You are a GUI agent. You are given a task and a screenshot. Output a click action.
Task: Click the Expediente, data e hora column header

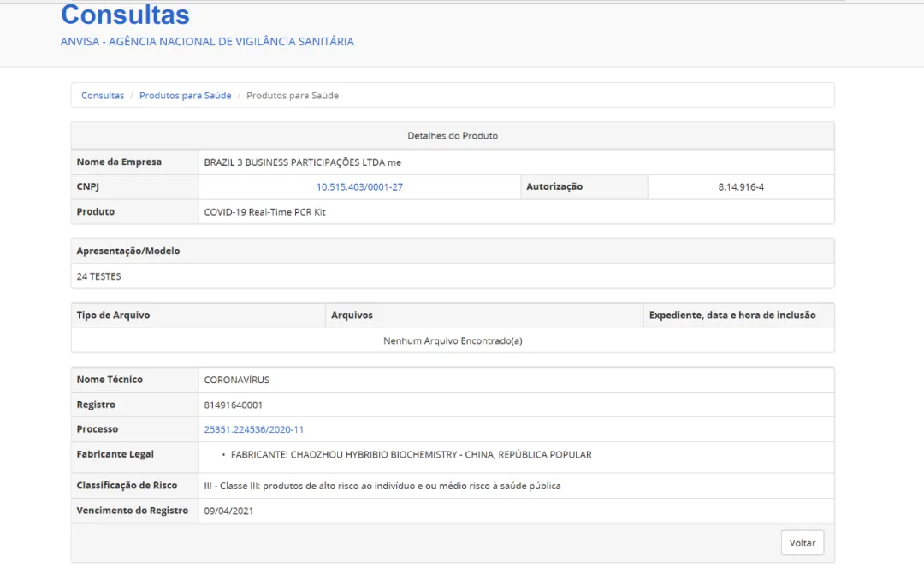[x=731, y=316]
